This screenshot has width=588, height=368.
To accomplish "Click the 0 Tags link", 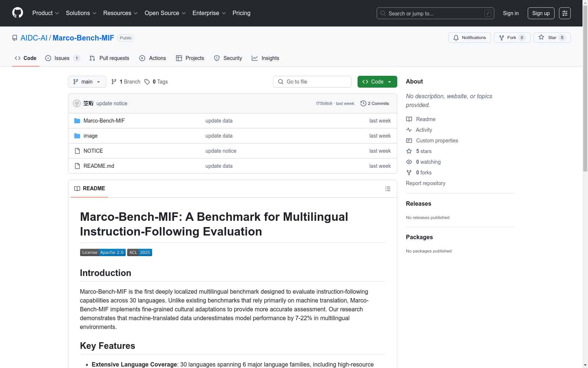I will click(x=156, y=82).
